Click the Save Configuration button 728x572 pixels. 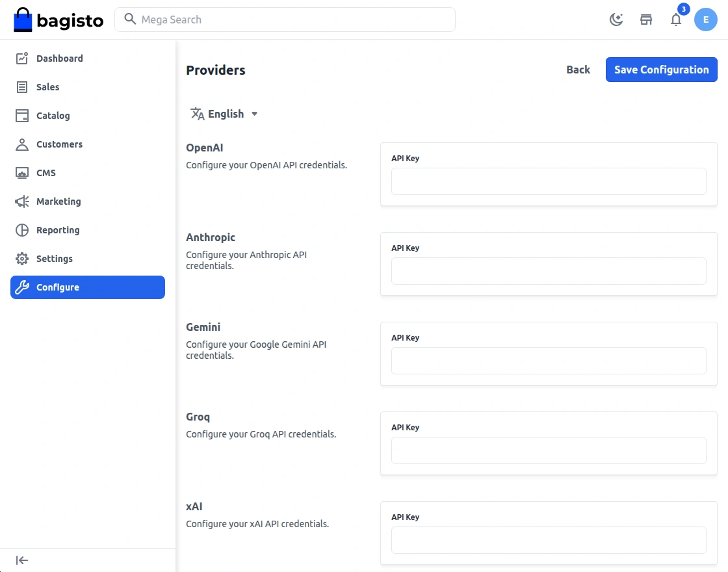[x=661, y=70]
